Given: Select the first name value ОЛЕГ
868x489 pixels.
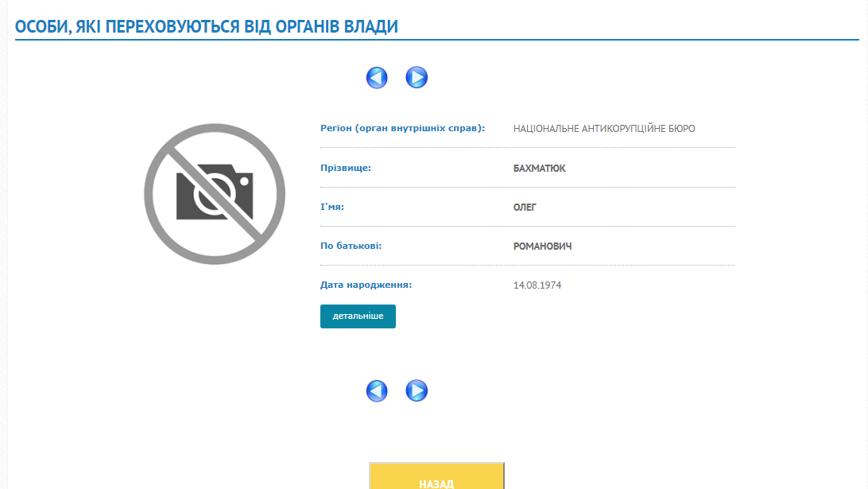Looking at the screenshot, I should 525,208.
